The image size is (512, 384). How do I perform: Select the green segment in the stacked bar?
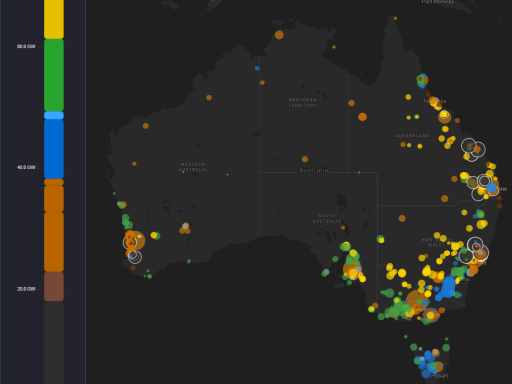(54, 75)
